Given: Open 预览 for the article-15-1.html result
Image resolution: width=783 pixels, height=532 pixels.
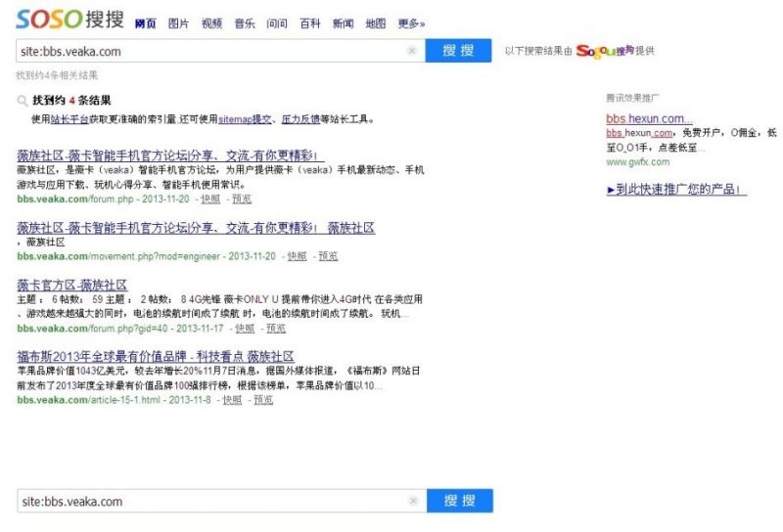Looking at the screenshot, I should [x=263, y=400].
